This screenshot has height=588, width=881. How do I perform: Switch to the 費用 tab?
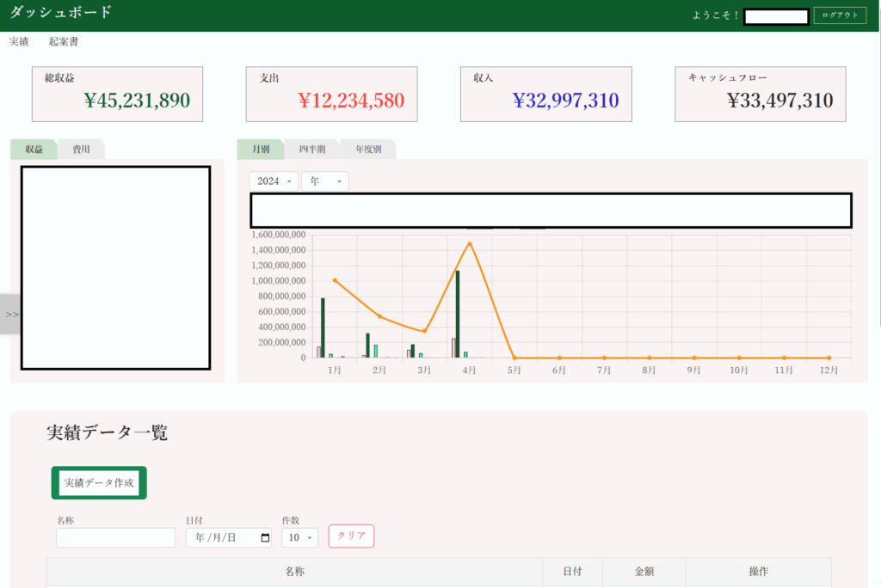point(81,150)
